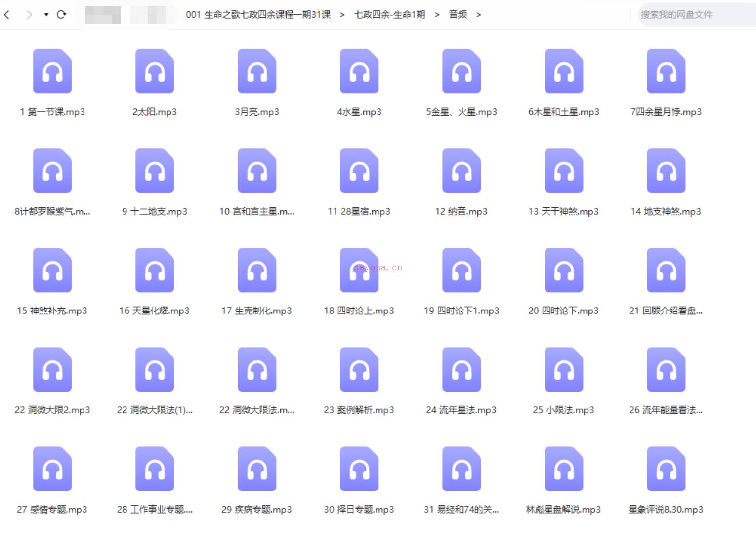
Task: Click file name 1 第一节课.mp3
Action: point(52,112)
